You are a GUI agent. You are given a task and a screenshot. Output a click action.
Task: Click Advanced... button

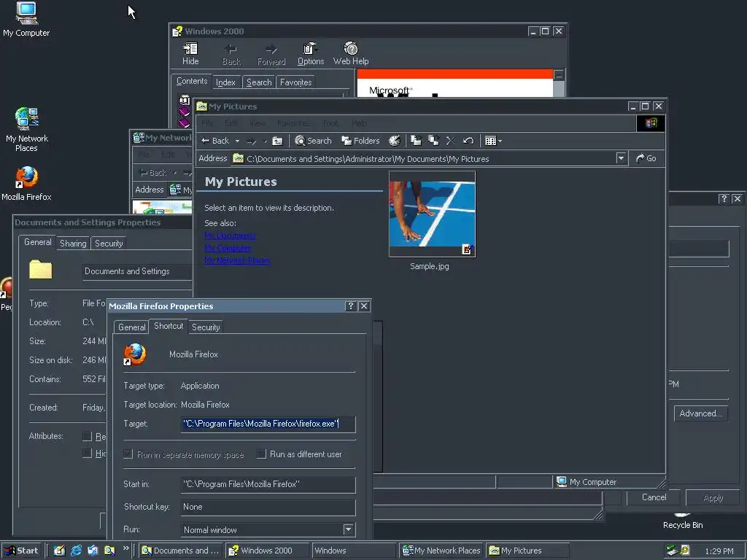701,413
